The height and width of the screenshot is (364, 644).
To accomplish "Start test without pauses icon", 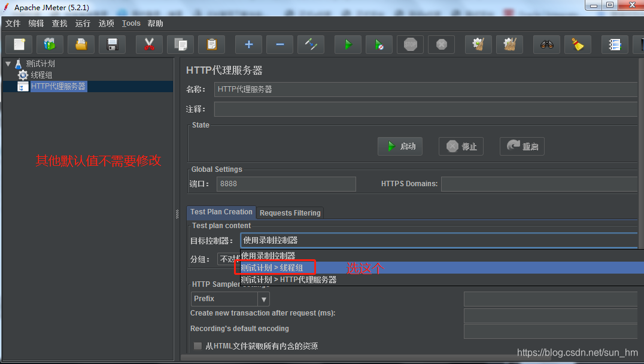I will (379, 44).
